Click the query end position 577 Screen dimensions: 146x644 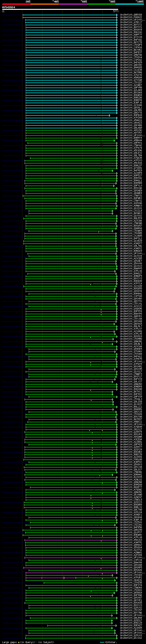115,11
